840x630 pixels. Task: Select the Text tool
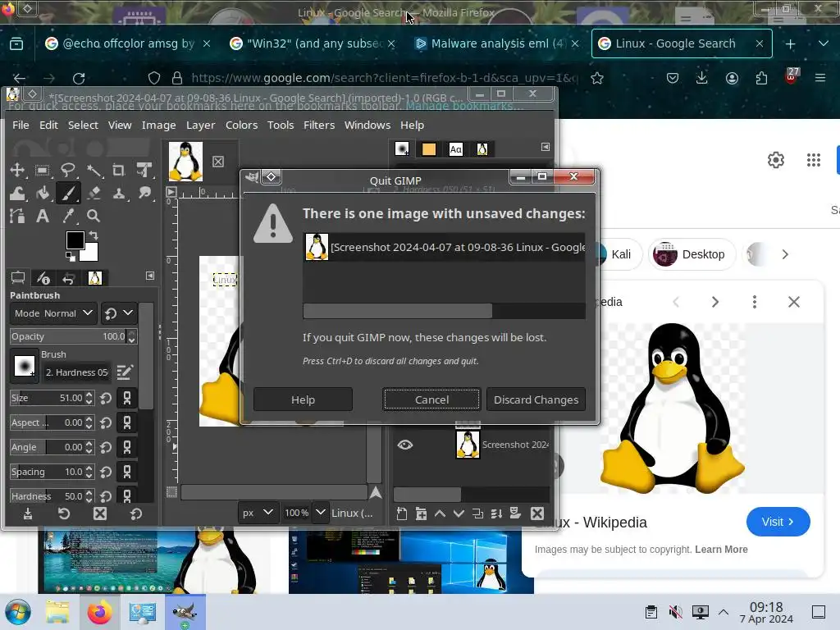pos(43,216)
